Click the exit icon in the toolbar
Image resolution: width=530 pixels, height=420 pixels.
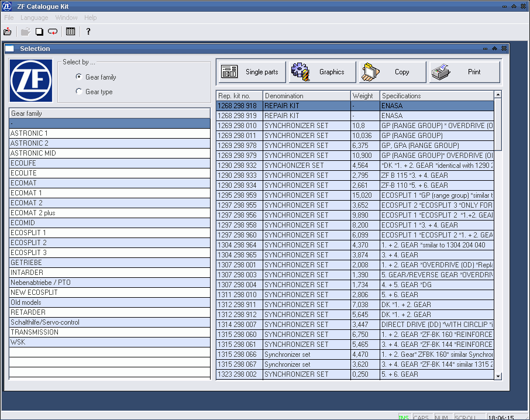click(x=8, y=32)
